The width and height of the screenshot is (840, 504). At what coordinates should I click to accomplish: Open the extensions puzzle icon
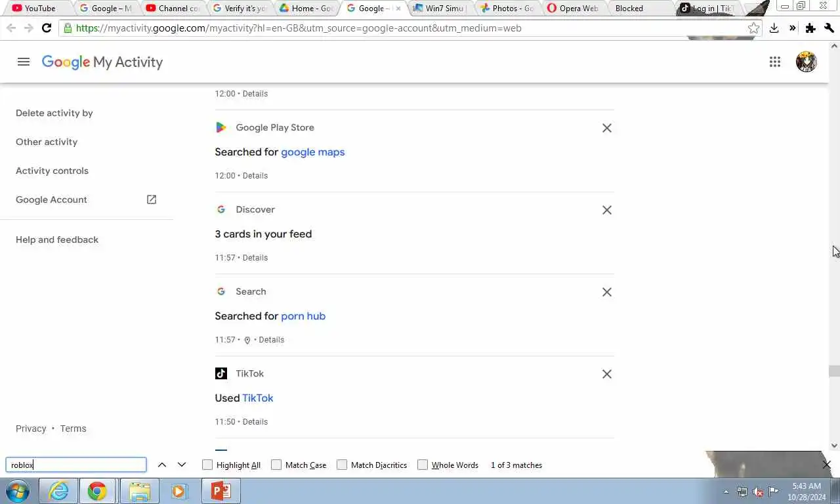pyautogui.click(x=810, y=28)
